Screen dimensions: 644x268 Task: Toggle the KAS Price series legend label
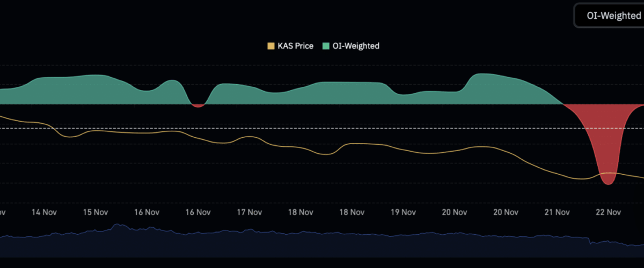295,46
